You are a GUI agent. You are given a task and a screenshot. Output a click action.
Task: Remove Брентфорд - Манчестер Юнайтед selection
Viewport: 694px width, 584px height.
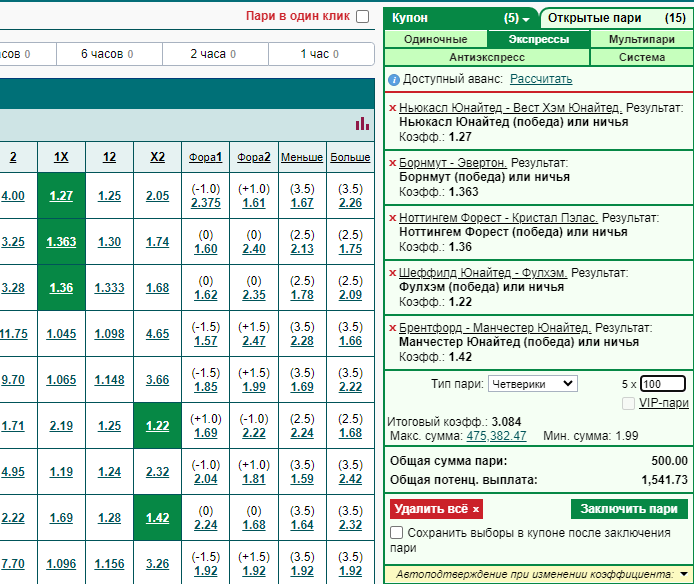392,328
